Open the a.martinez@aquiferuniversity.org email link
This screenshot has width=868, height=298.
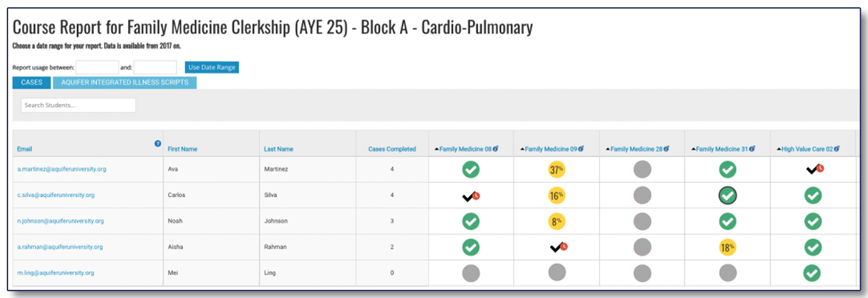61,169
